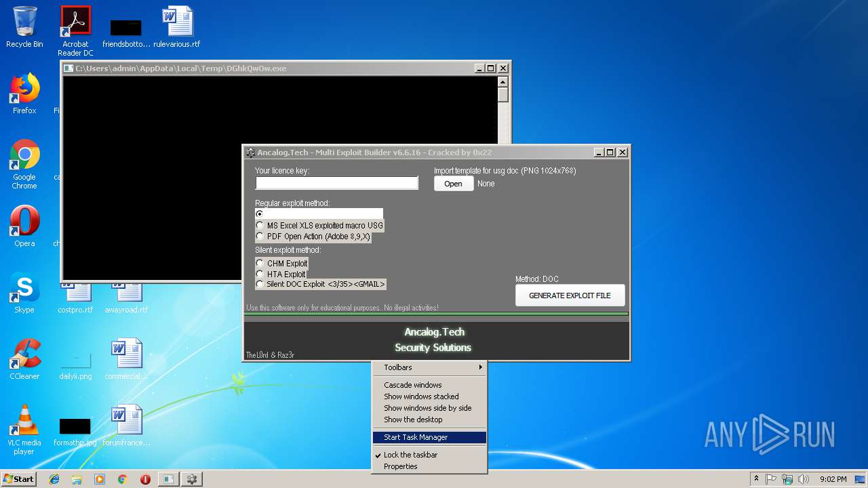Open the dailyii.png image file
This screenshot has width=868, height=488.
[75, 365]
